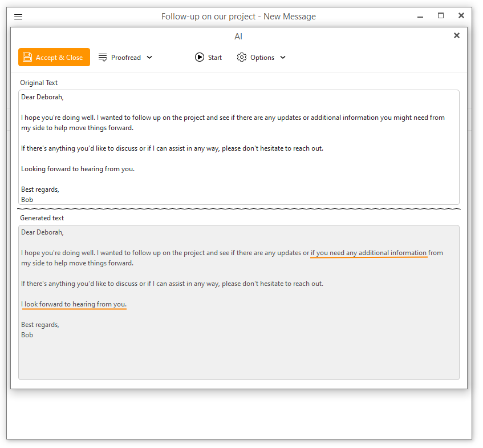Click the Start play circle icon
The image size is (483, 448).
[x=199, y=57]
